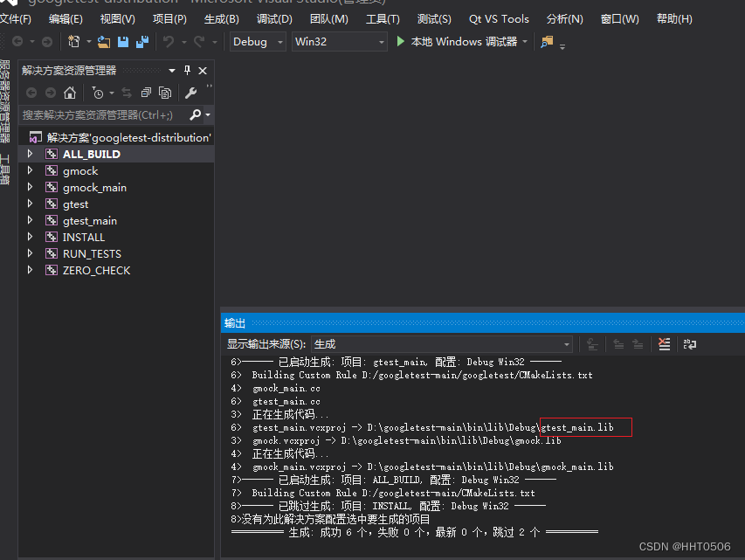Click the 输出 Output panel title bar

coord(483,323)
